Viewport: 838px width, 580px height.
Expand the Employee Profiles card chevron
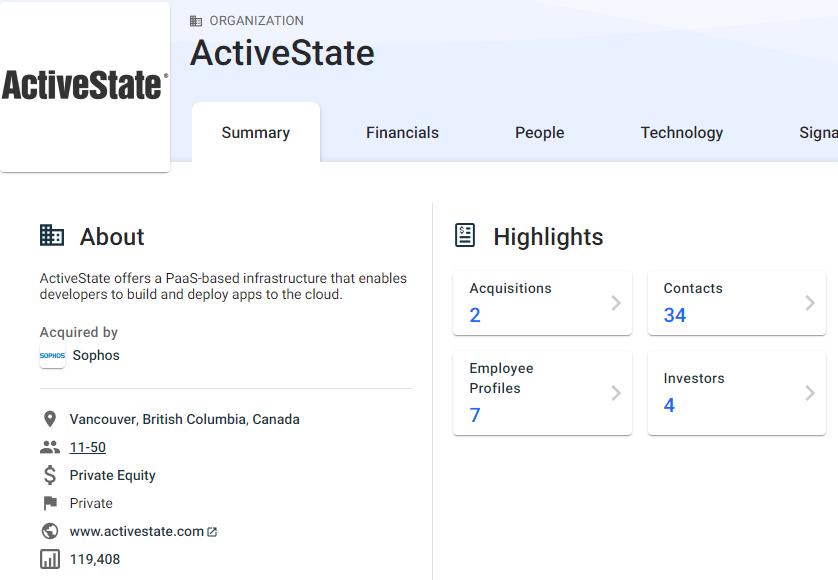coord(616,393)
